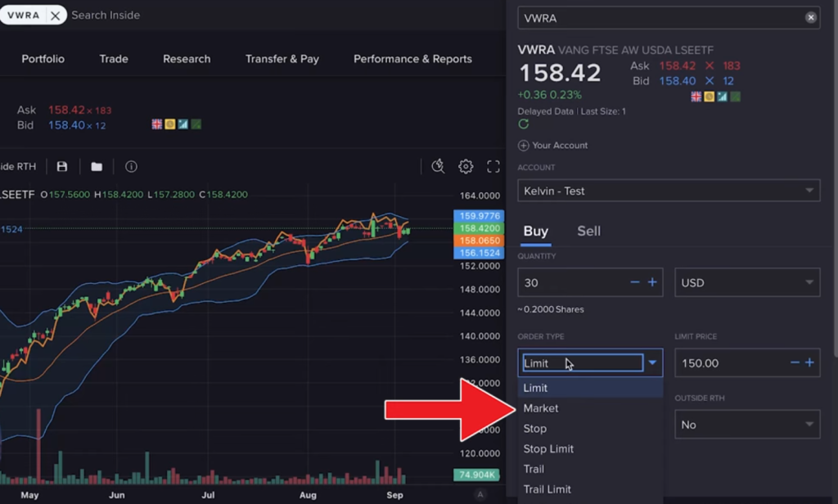Click the Search Inside field
The image size is (838, 504).
pos(106,16)
